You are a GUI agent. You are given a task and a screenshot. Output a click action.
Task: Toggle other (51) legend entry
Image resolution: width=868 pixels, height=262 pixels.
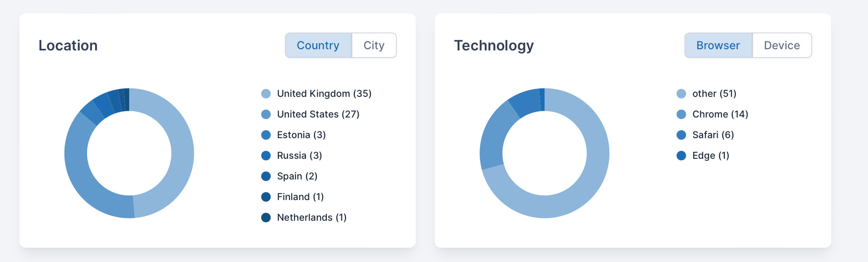click(714, 94)
